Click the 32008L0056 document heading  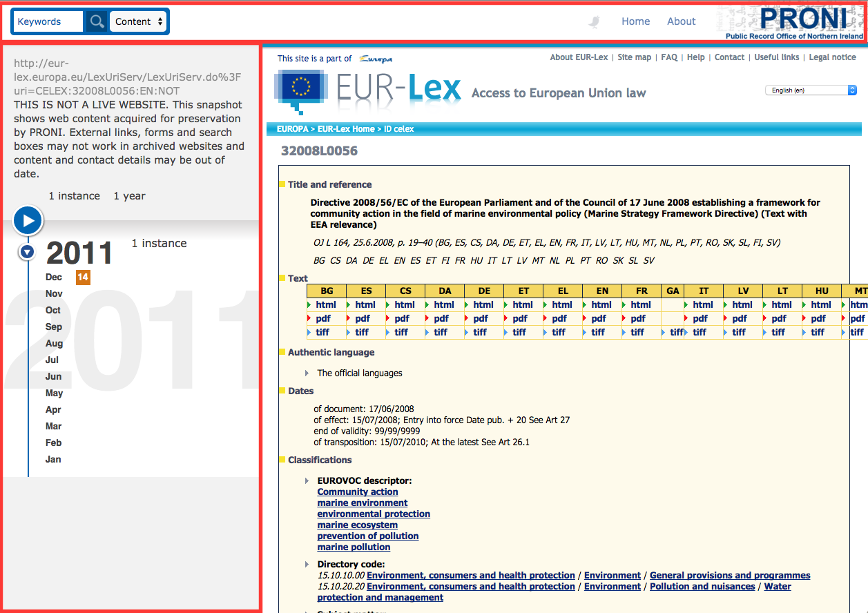pyautogui.click(x=319, y=150)
